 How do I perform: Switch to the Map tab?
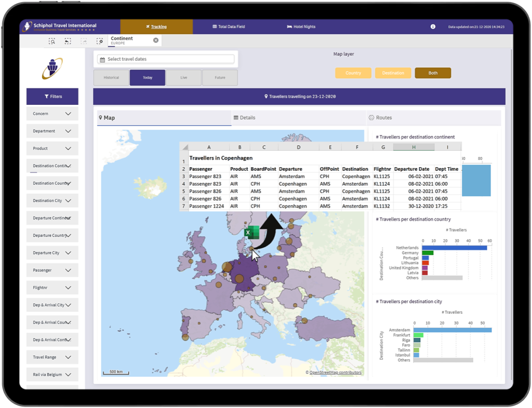(x=164, y=118)
